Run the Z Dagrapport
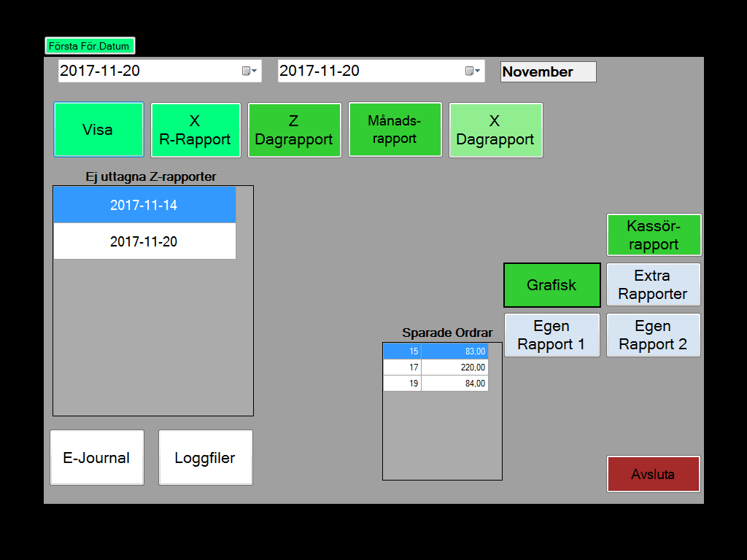 coord(295,130)
